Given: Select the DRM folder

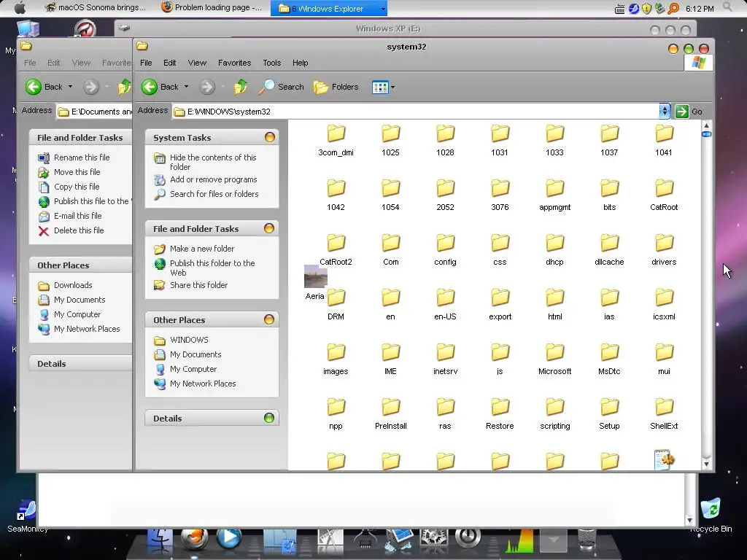Looking at the screenshot, I should click(336, 304).
